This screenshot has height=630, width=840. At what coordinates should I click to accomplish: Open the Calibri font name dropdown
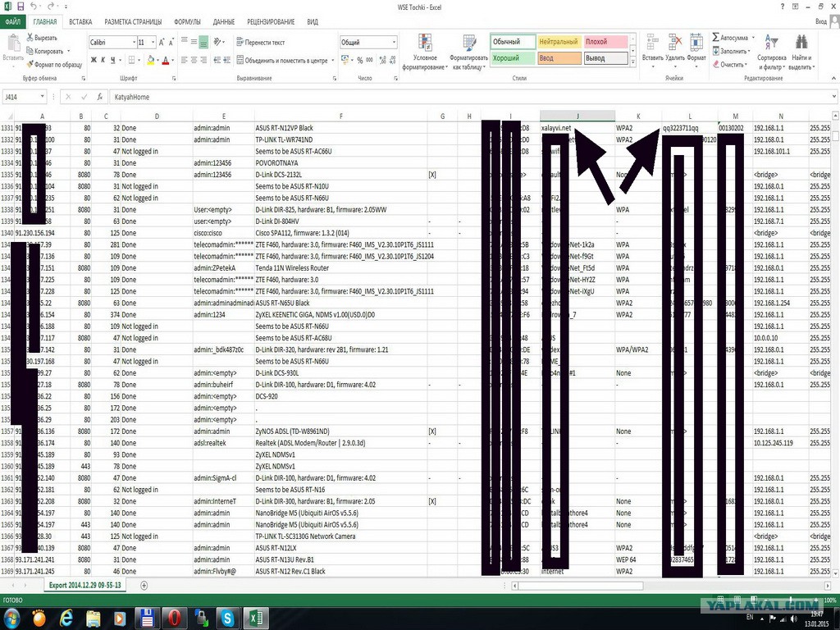(134, 43)
